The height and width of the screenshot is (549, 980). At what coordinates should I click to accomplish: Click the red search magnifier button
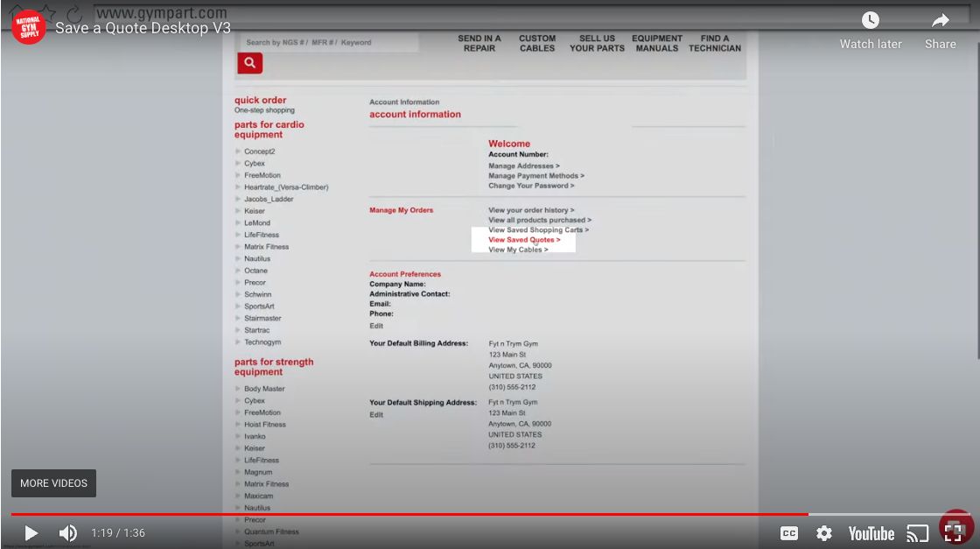[249, 62]
